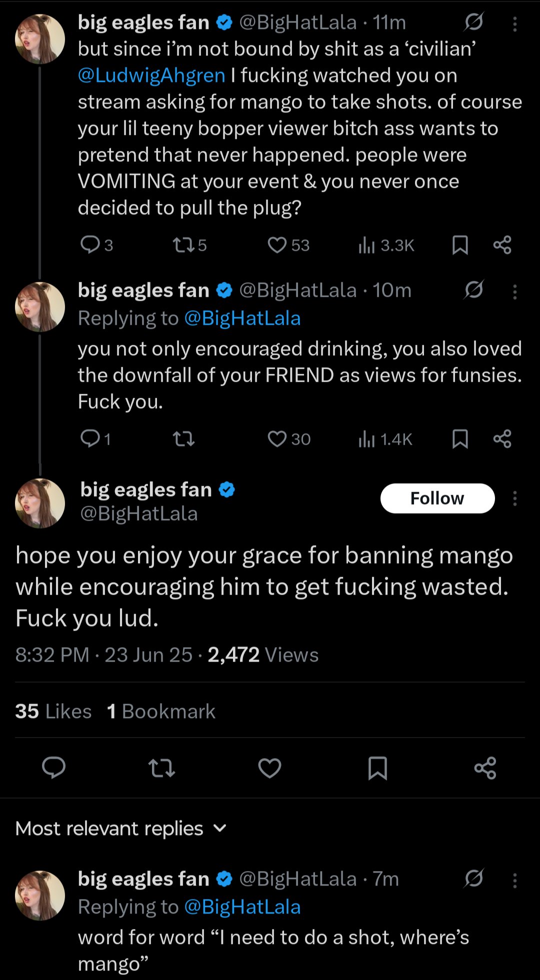
Task: Bookmark the 11m tweet mentioning LudwigAhgren
Action: pos(460,245)
